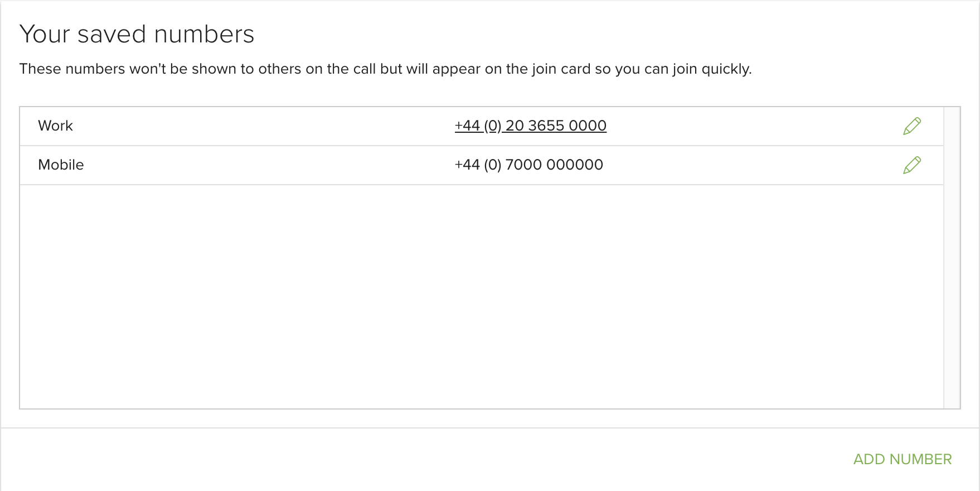This screenshot has height=491, width=980.
Task: Select the Work row label
Action: tap(55, 126)
